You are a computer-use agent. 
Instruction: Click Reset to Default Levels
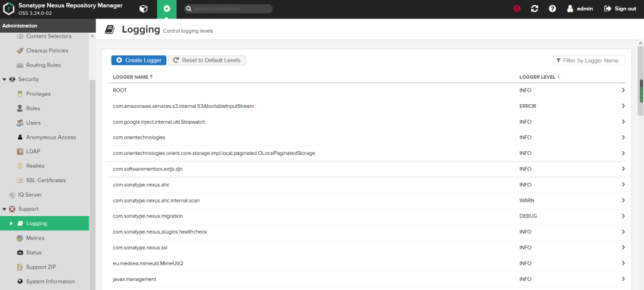[x=207, y=60]
